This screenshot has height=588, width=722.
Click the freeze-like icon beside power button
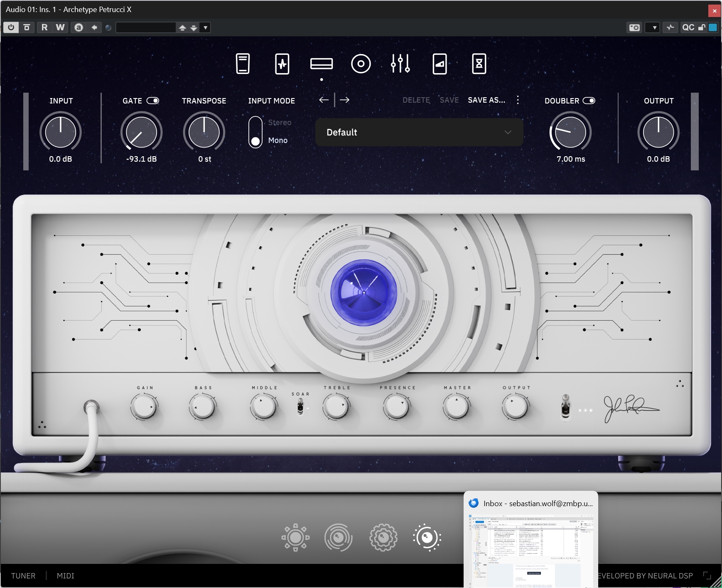click(27, 27)
